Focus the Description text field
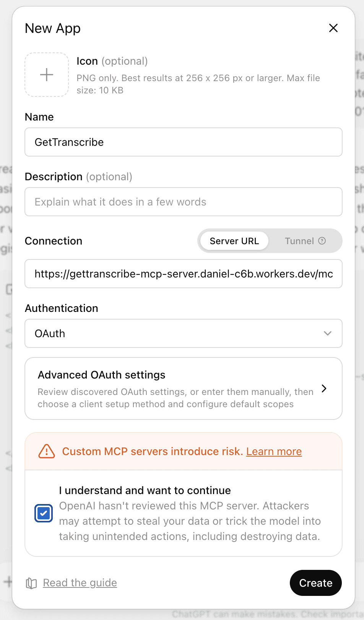 [184, 202]
